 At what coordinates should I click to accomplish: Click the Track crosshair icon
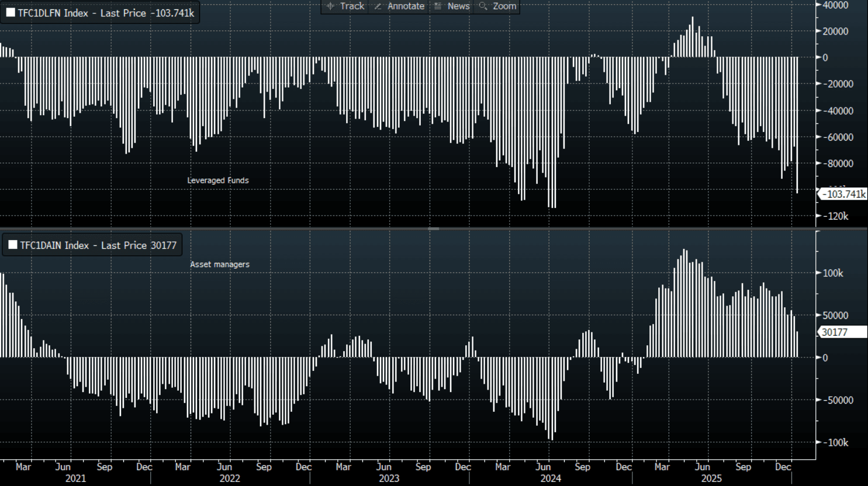[x=330, y=6]
